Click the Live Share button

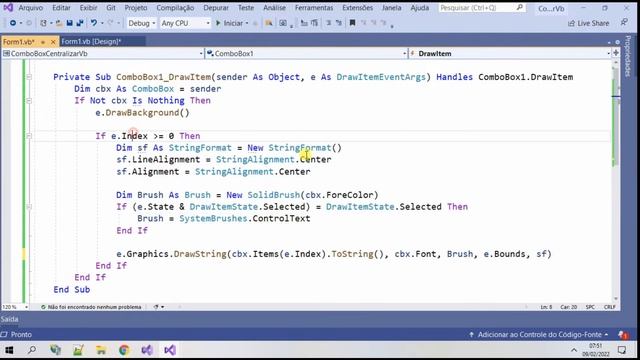pos(589,23)
